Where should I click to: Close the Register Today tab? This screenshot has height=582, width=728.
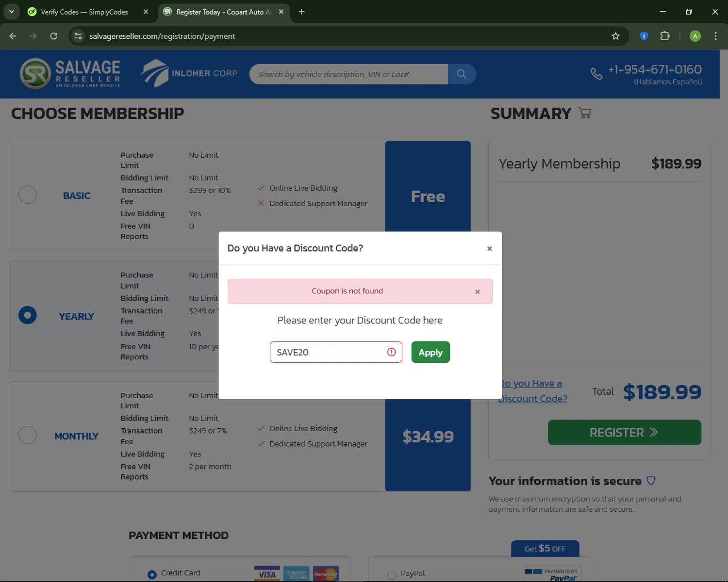pyautogui.click(x=281, y=12)
